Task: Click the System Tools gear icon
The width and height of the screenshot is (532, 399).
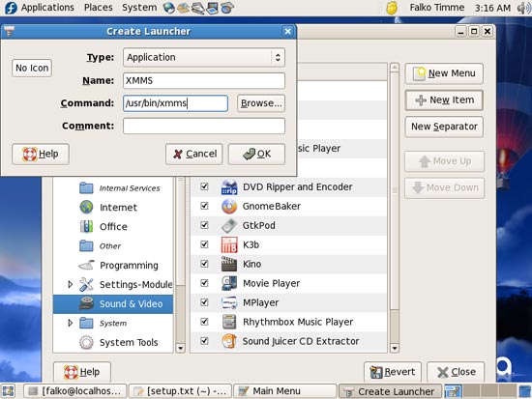Action: pyautogui.click(x=86, y=342)
